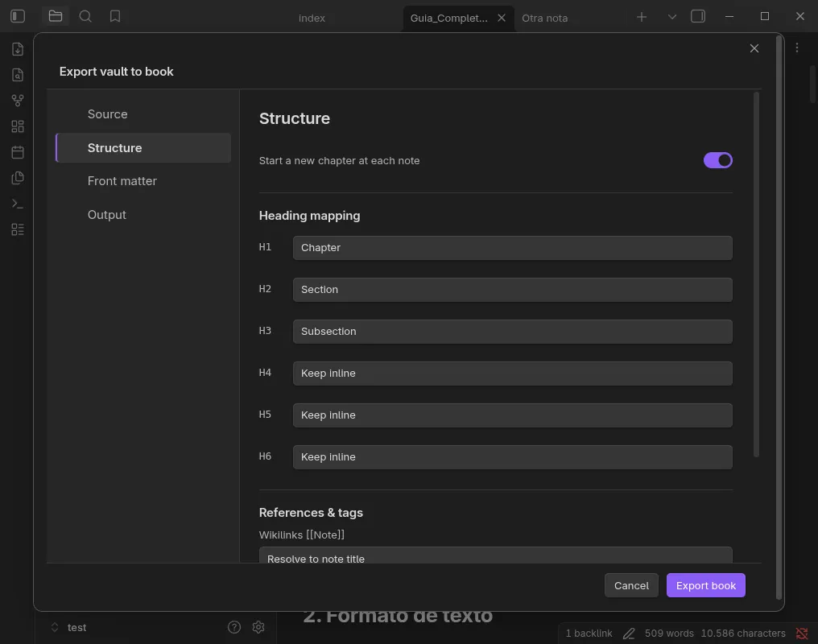Open the H3 Subsection mapping dropdown
This screenshot has width=818, height=644.
tap(512, 332)
